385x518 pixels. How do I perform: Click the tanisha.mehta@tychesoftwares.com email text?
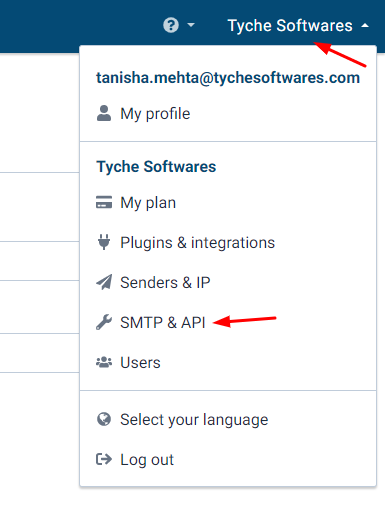tap(228, 78)
